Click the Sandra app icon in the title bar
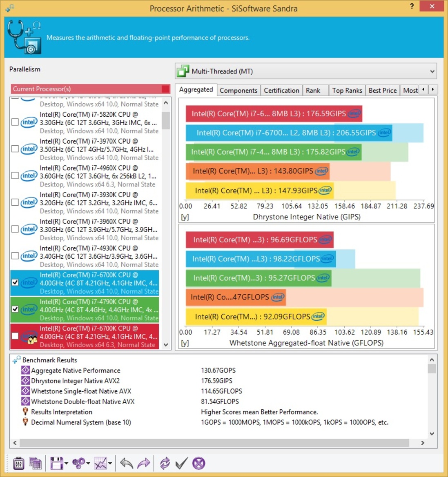 point(10,8)
